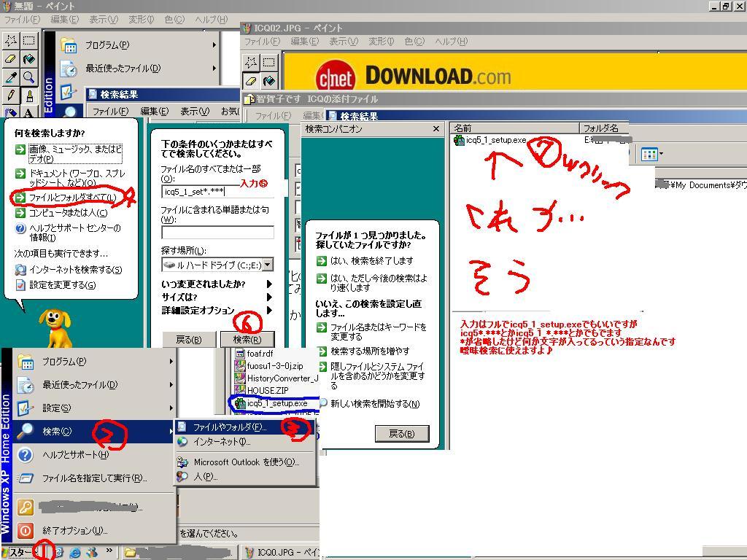
Task: Click the ファイルに含まれる単語または句 input field
Action: 217,232
